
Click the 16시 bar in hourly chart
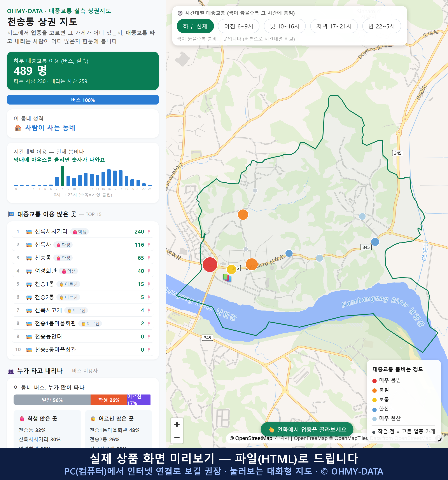click(109, 178)
